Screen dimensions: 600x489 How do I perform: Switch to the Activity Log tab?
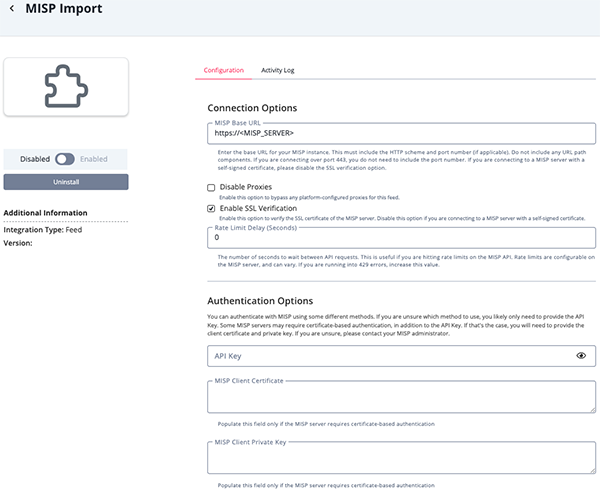tap(277, 70)
